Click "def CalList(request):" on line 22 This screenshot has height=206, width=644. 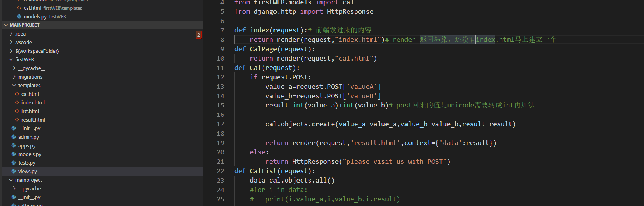[x=275, y=171]
